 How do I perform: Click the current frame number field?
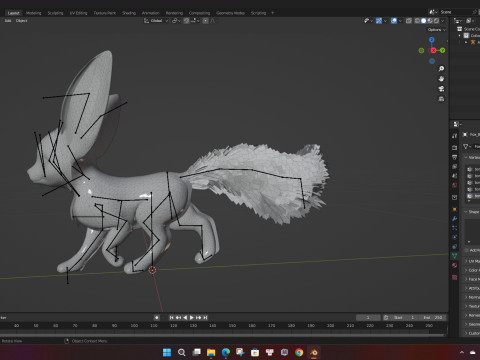point(368,317)
